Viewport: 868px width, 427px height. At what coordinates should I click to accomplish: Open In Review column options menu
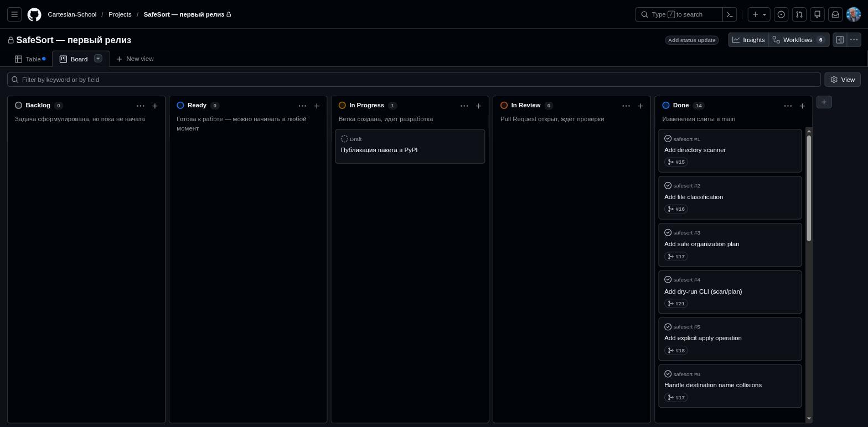pos(626,106)
